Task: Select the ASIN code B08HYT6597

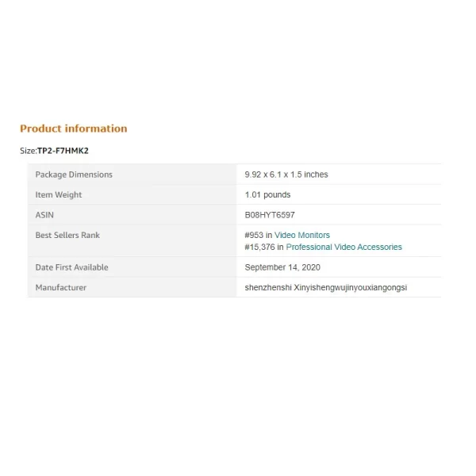Action: click(x=271, y=215)
